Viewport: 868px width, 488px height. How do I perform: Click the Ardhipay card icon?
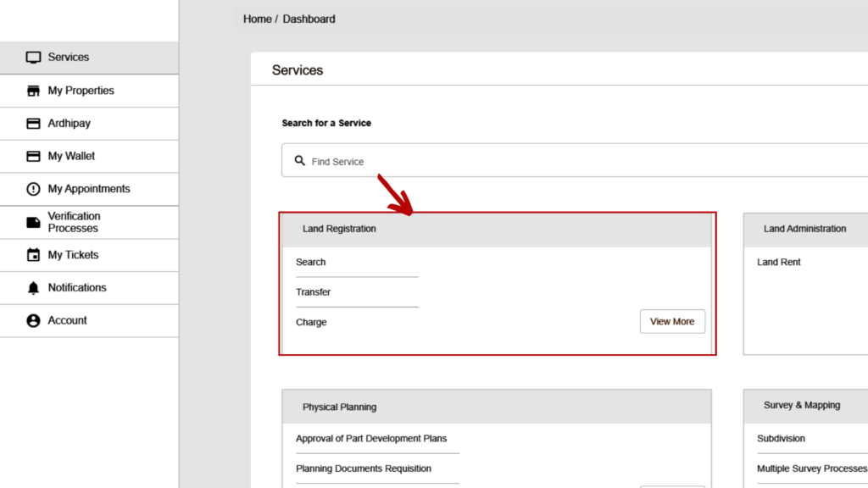pyautogui.click(x=33, y=124)
